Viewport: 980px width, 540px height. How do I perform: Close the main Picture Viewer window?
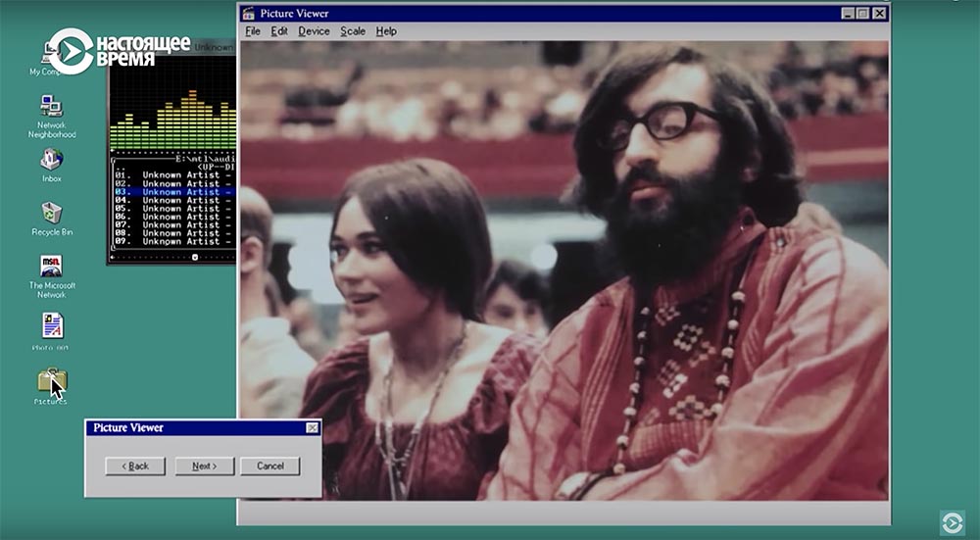click(879, 13)
